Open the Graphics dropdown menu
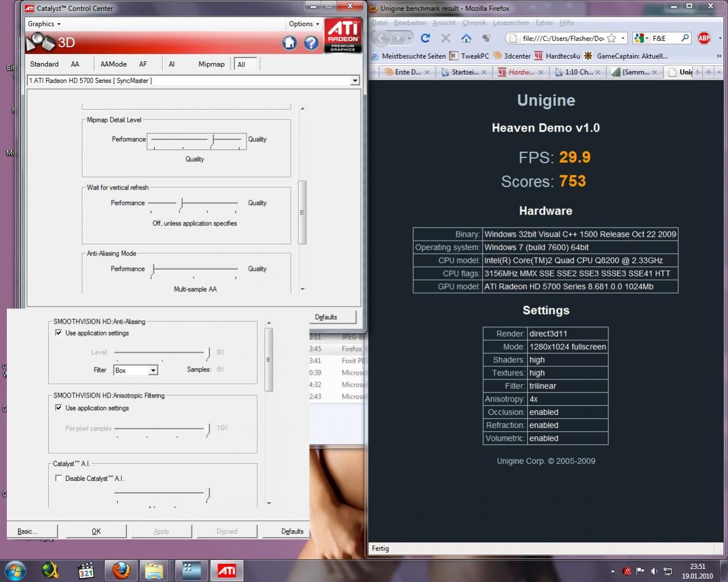The height and width of the screenshot is (582, 728). coord(44,24)
